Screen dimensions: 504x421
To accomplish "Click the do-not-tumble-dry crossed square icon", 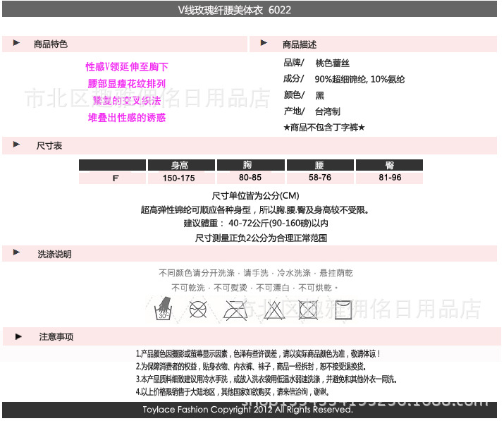I will click(308, 309).
